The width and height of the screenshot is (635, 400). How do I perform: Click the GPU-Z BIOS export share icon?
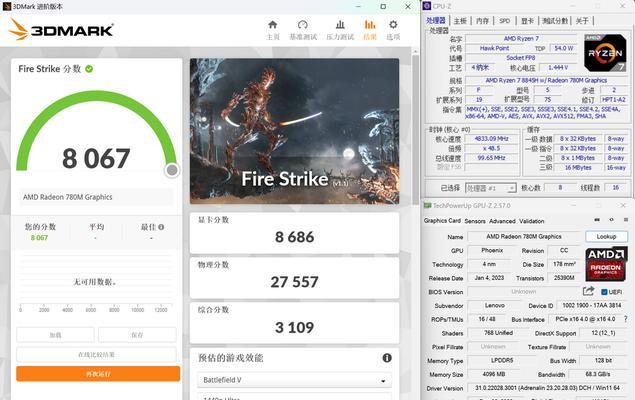tap(588, 291)
